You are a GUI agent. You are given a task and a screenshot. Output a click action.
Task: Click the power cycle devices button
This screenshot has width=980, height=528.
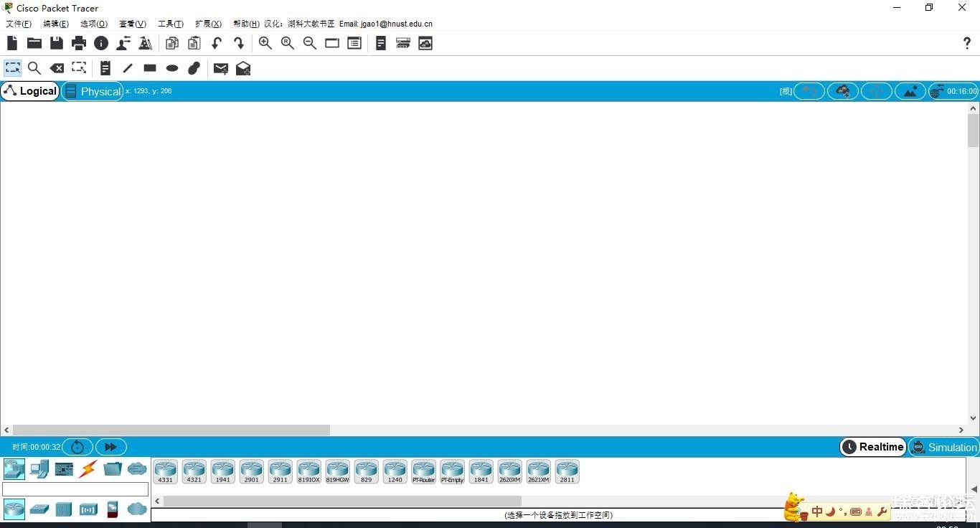point(77,447)
